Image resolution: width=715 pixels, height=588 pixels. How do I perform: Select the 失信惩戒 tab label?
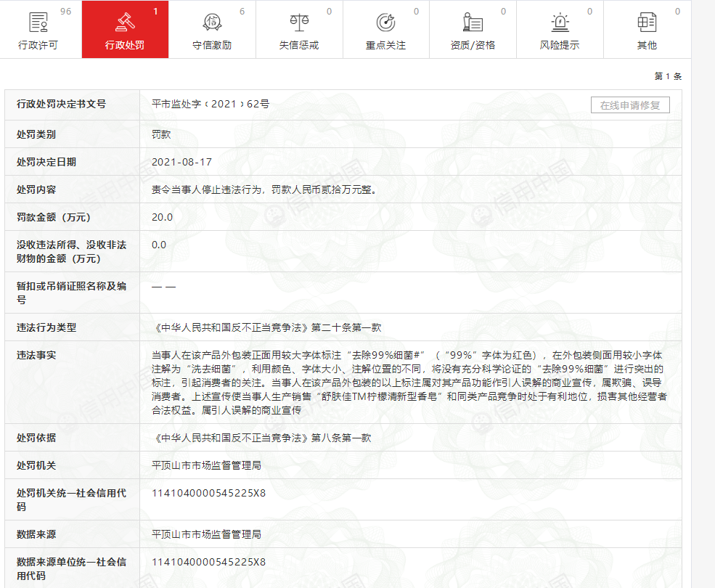[299, 45]
